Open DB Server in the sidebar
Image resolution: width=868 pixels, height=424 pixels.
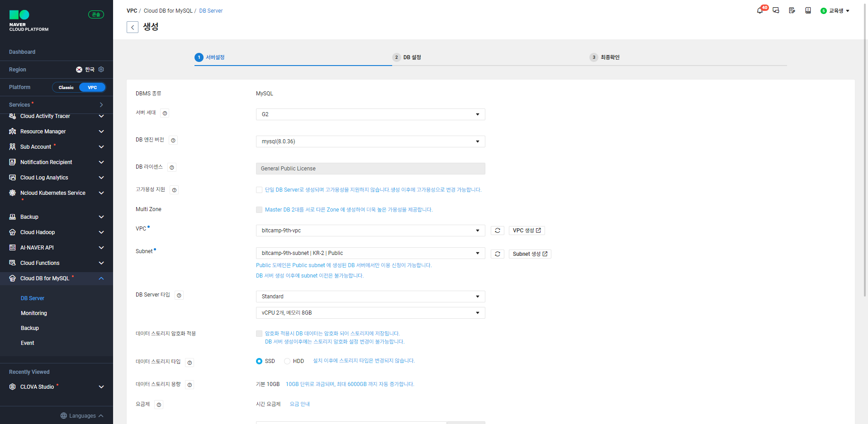33,298
